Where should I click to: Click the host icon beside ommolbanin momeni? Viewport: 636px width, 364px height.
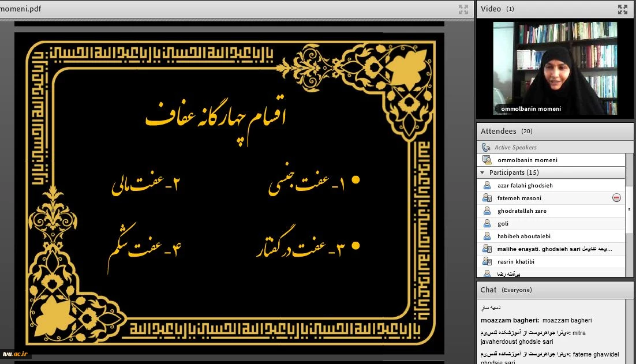coord(487,160)
